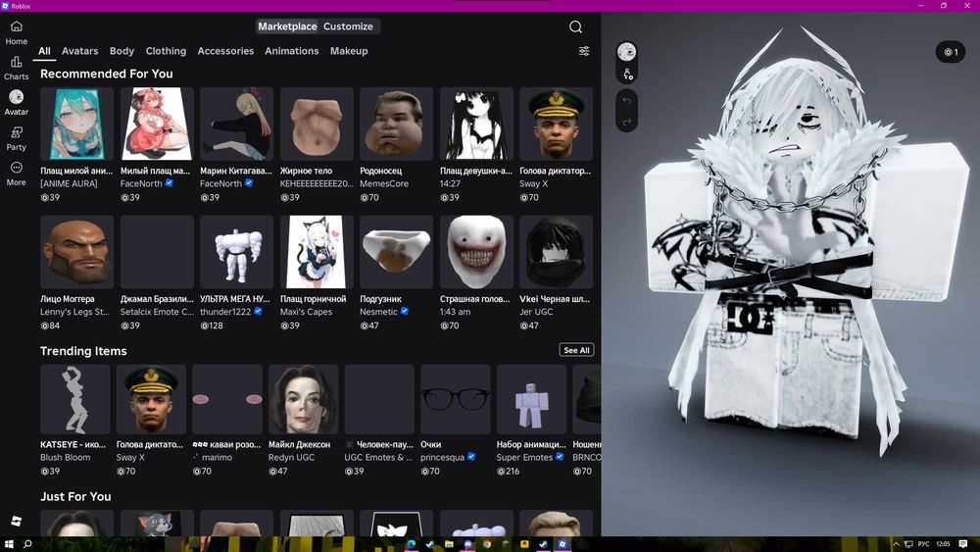980x552 pixels.
Task: Open the KATSEYE emote in Trending
Action: point(75,399)
